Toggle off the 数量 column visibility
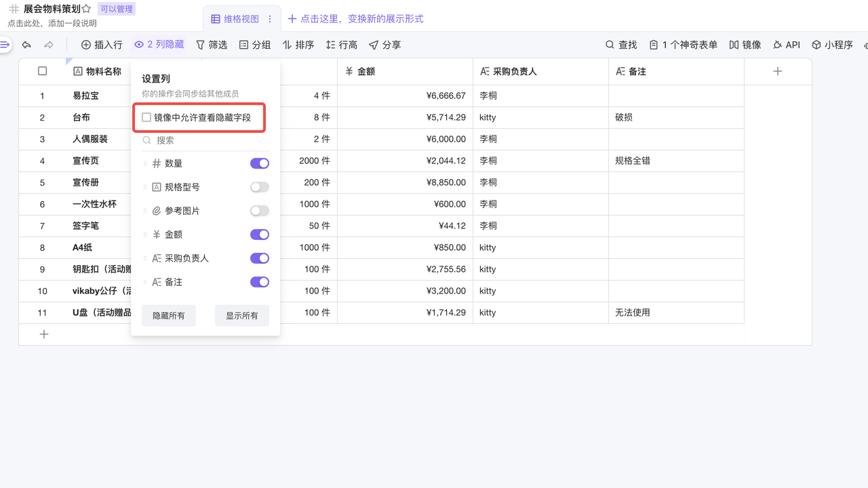Image resolution: width=868 pixels, height=488 pixels. 259,163
